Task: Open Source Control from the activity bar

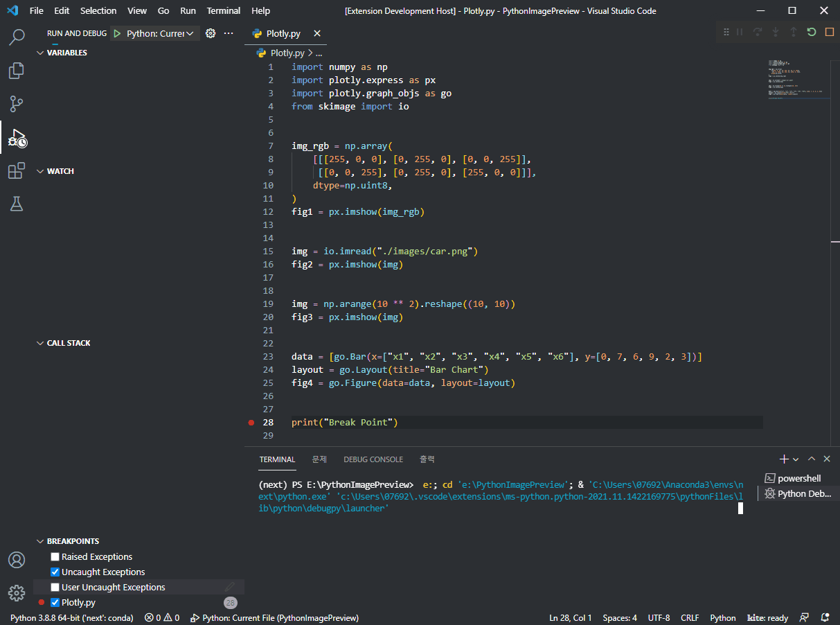Action: tap(17, 104)
